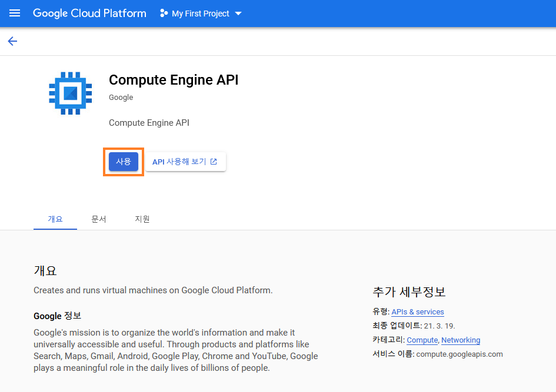Click the Google Cloud Platform title
The image size is (556, 392).
[89, 14]
